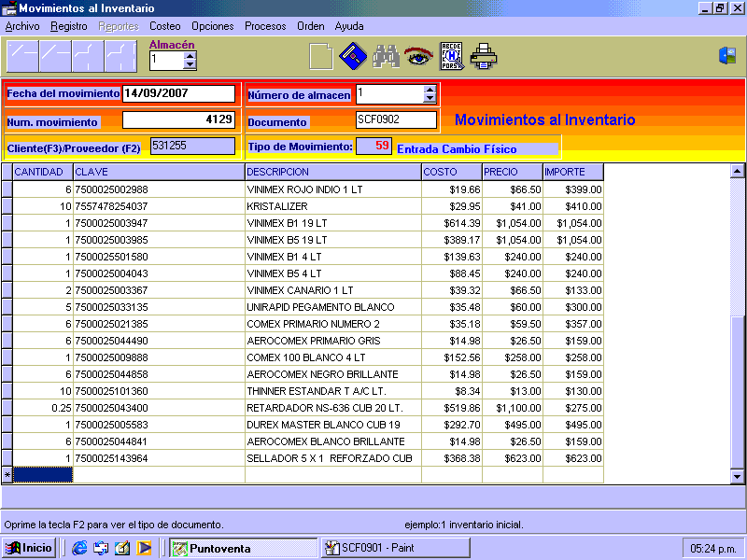This screenshot has width=747, height=560.
Task: Click the Inicio start button
Action: [x=29, y=548]
